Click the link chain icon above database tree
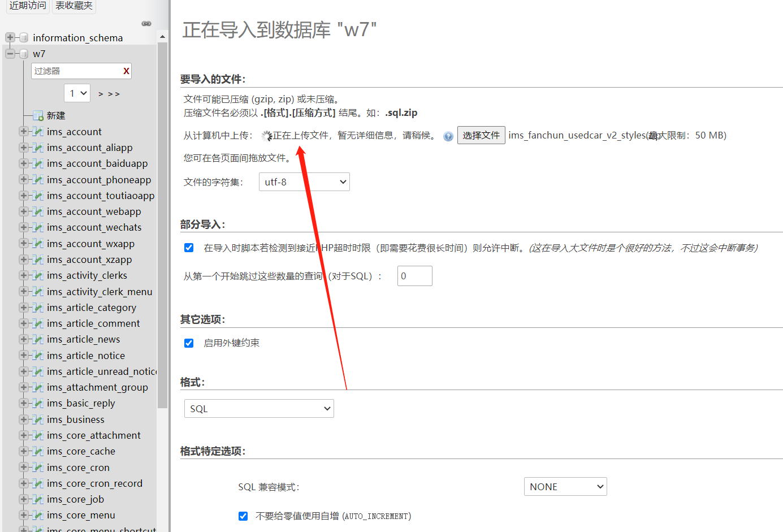The height and width of the screenshot is (532, 783). [146, 24]
